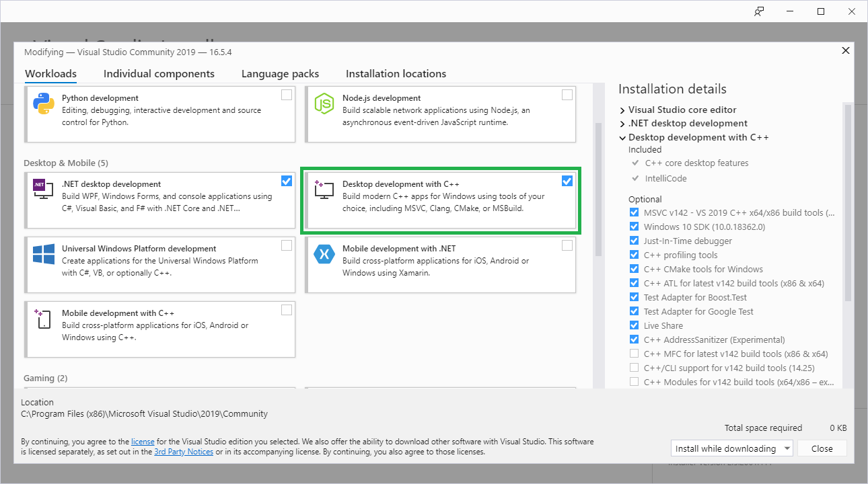Uncheck Windows 10 SDK (10.0.18362.0)
Screen dimensions: 868x484
pyautogui.click(x=634, y=227)
